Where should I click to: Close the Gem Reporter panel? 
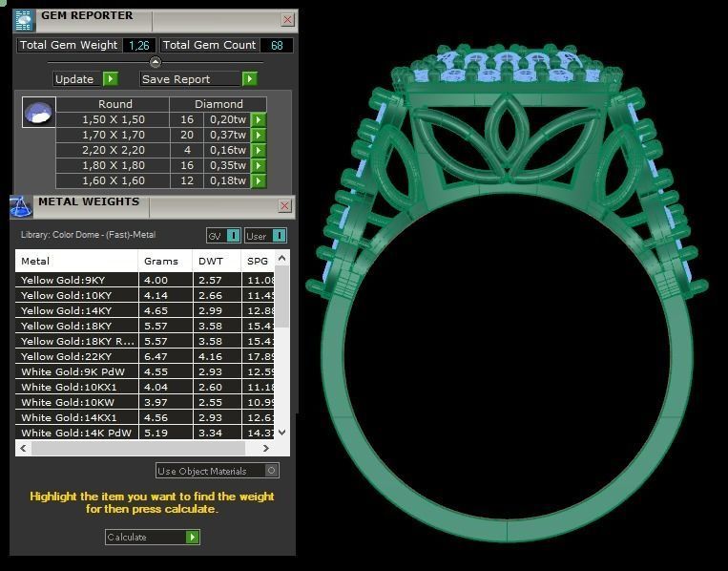click(x=287, y=20)
